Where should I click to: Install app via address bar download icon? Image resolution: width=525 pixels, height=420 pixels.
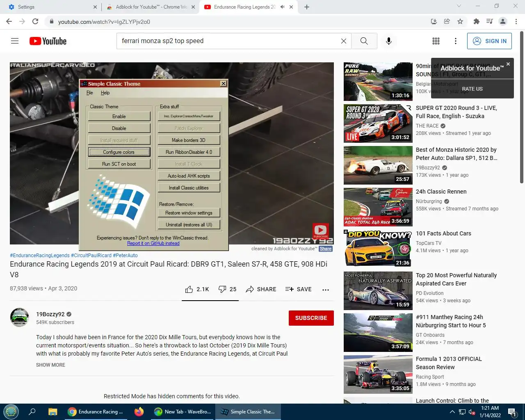(x=434, y=22)
